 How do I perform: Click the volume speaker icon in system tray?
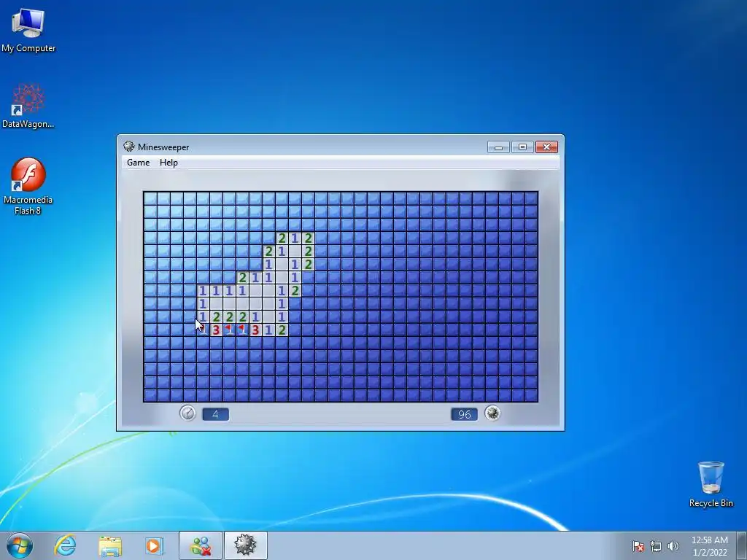[x=673, y=546]
